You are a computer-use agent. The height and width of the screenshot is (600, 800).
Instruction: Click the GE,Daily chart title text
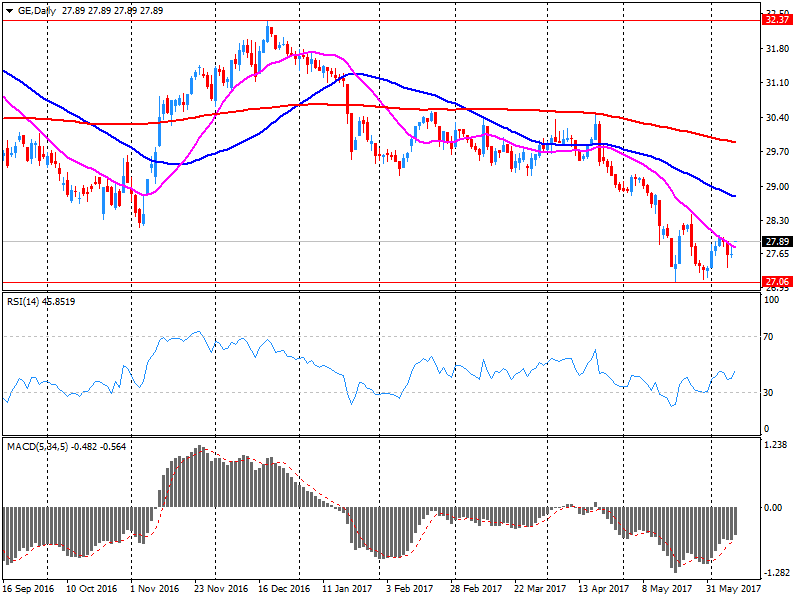tap(37, 11)
